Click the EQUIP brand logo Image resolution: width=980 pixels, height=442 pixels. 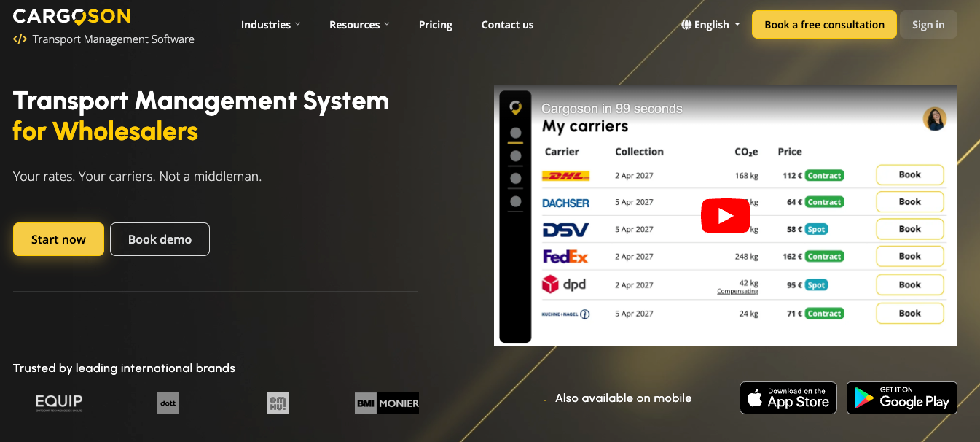click(59, 403)
